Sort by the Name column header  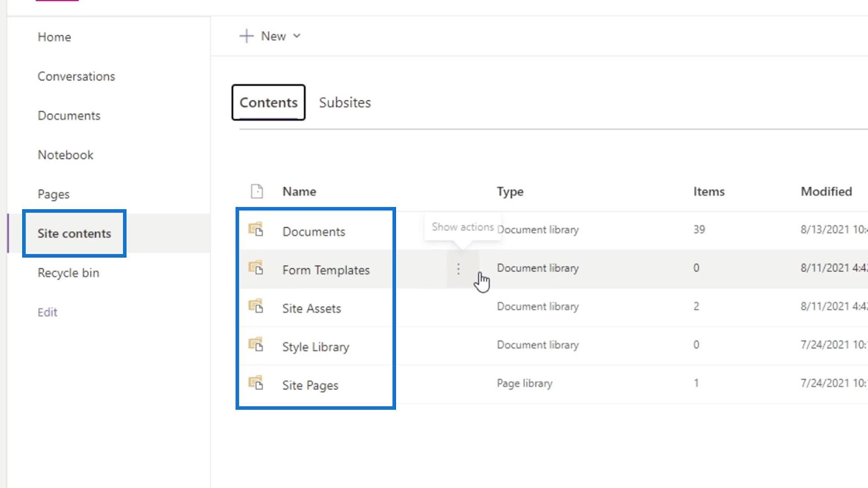(x=299, y=191)
